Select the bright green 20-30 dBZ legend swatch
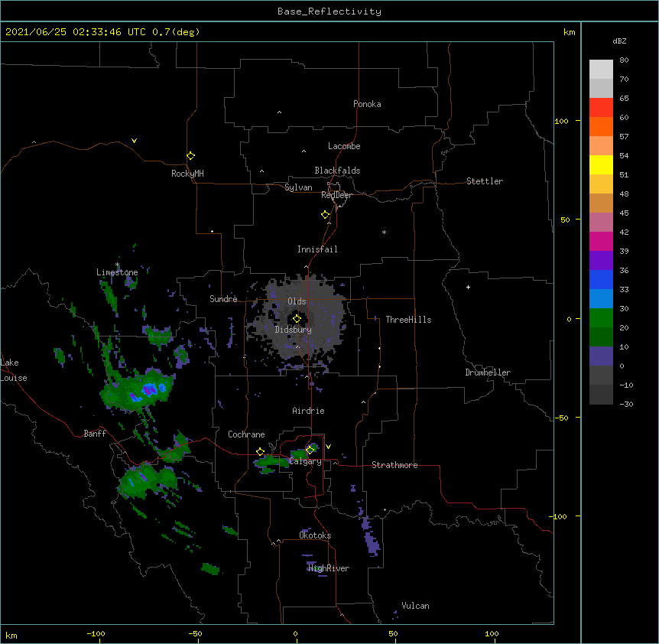This screenshot has width=659, height=644. tap(601, 317)
